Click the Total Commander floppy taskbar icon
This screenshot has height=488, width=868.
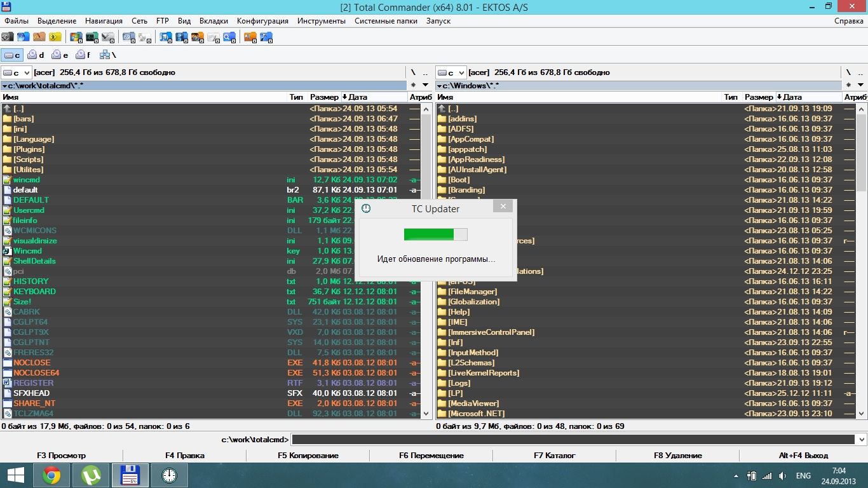click(x=130, y=475)
